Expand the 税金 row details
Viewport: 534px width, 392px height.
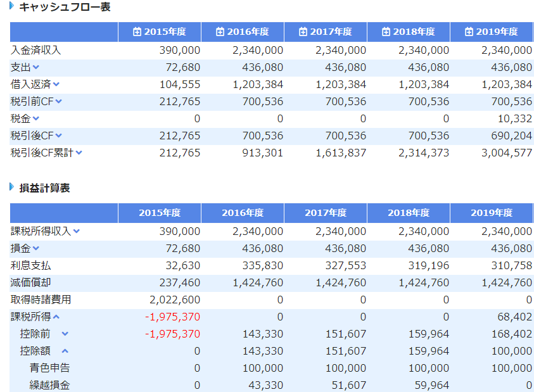tap(36, 117)
